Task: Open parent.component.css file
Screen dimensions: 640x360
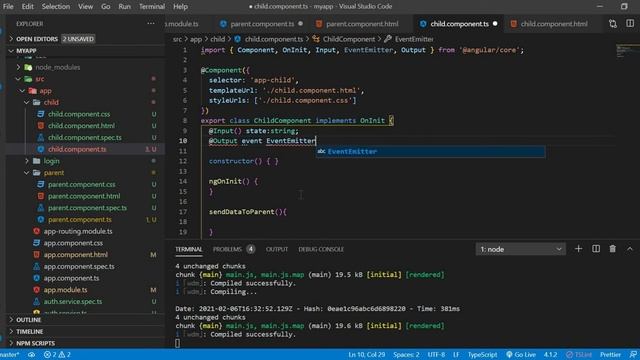Action: pyautogui.click(x=81, y=184)
